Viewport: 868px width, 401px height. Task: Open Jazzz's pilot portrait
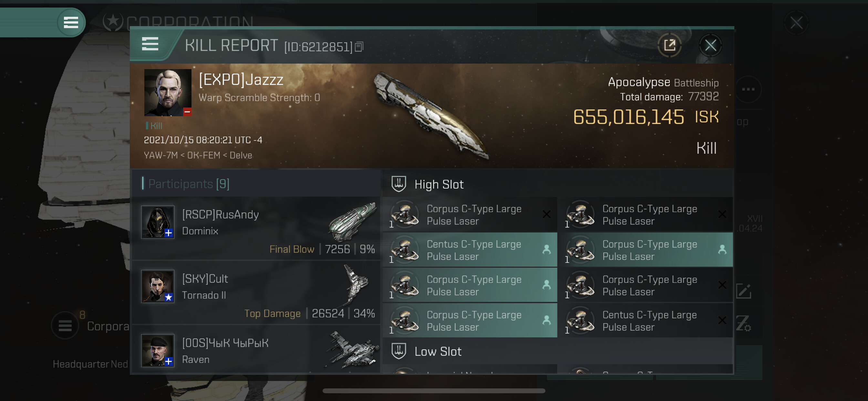[x=168, y=93]
